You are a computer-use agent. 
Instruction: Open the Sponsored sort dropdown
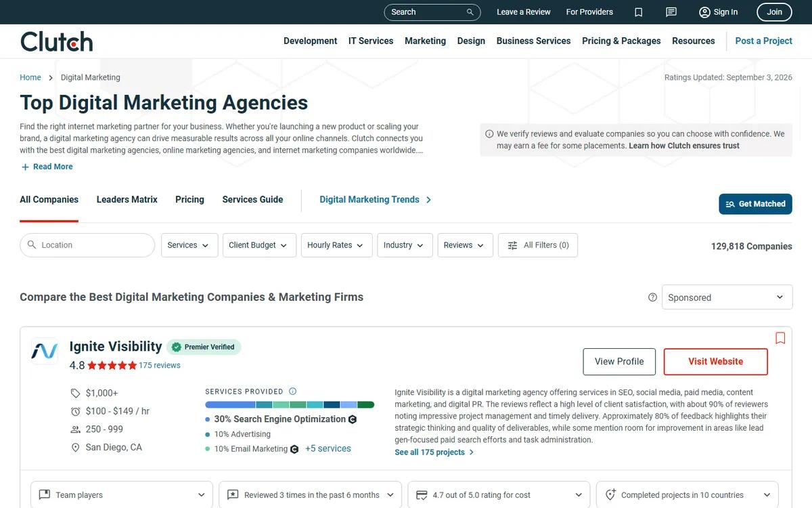click(727, 297)
